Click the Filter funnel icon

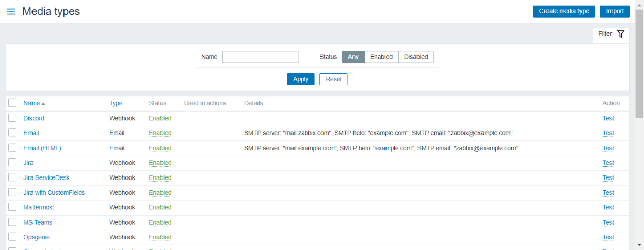click(620, 34)
